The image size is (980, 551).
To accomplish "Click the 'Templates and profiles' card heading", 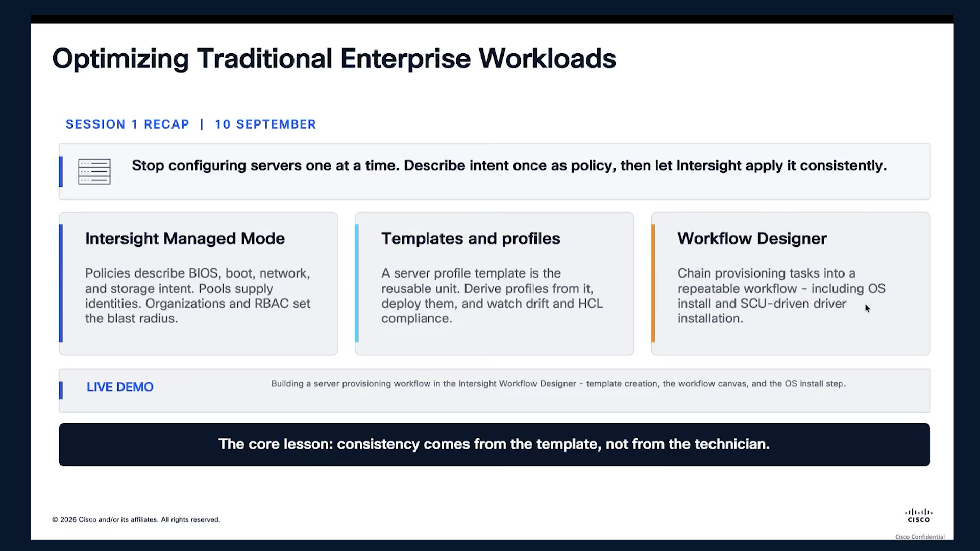I will click(471, 239).
